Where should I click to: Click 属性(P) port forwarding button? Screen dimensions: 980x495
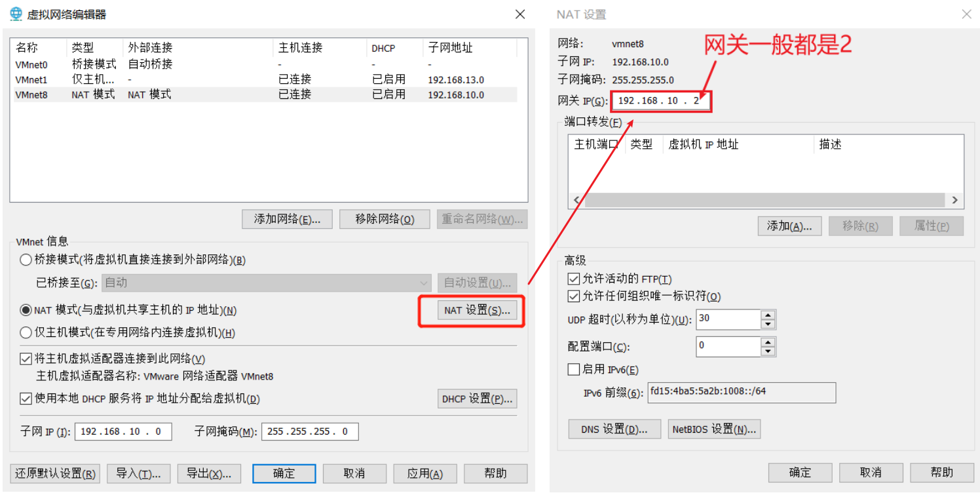(x=932, y=226)
